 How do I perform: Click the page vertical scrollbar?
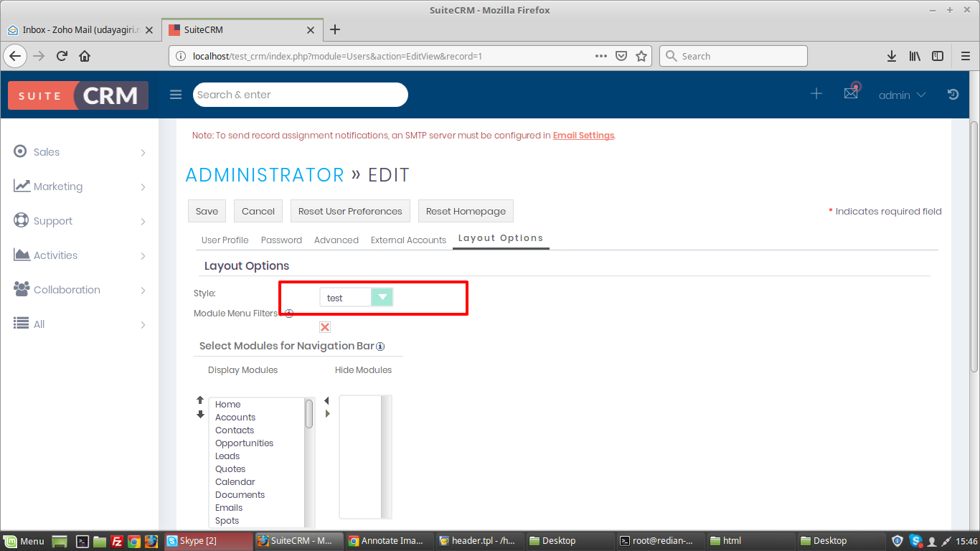pos(974,248)
